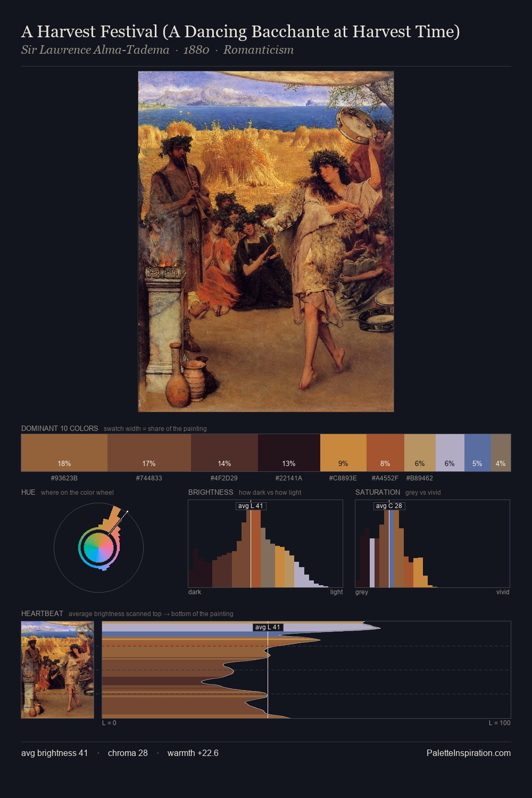Click the hex label #C8893E
532x798 pixels.
point(343,478)
